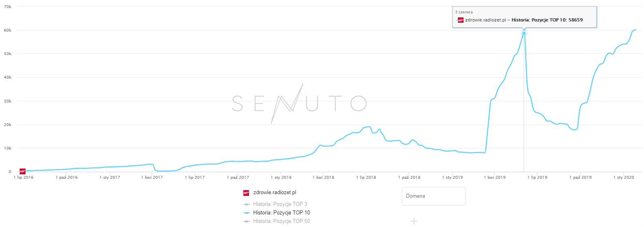Click the gray TOP 3 legend line marker
Screen dimensions: 644x227
247,204
